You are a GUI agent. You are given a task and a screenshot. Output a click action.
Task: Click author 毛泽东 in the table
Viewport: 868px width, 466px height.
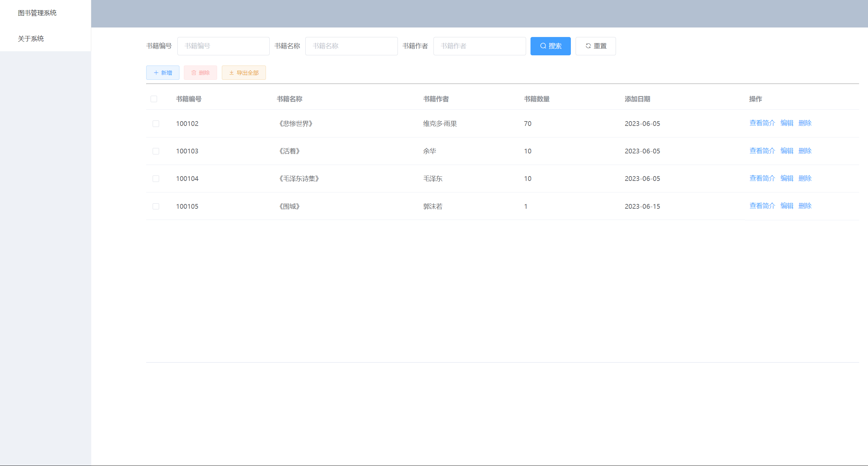[433, 179]
